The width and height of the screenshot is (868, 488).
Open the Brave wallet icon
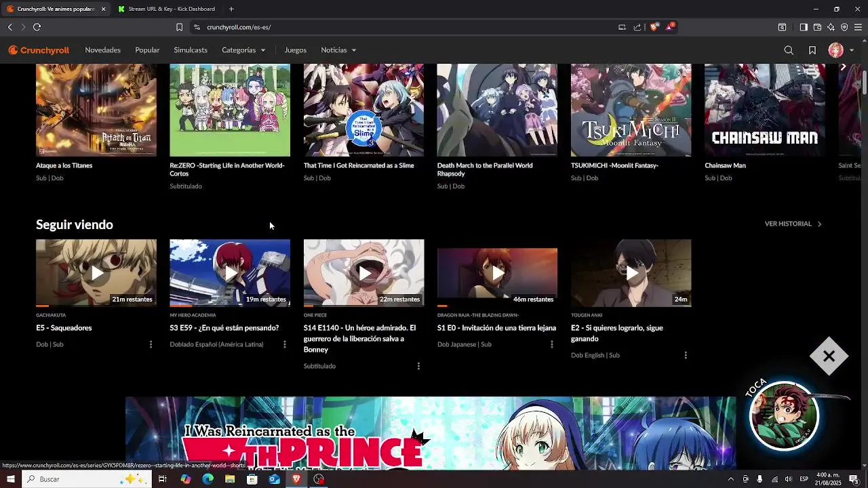tap(817, 27)
